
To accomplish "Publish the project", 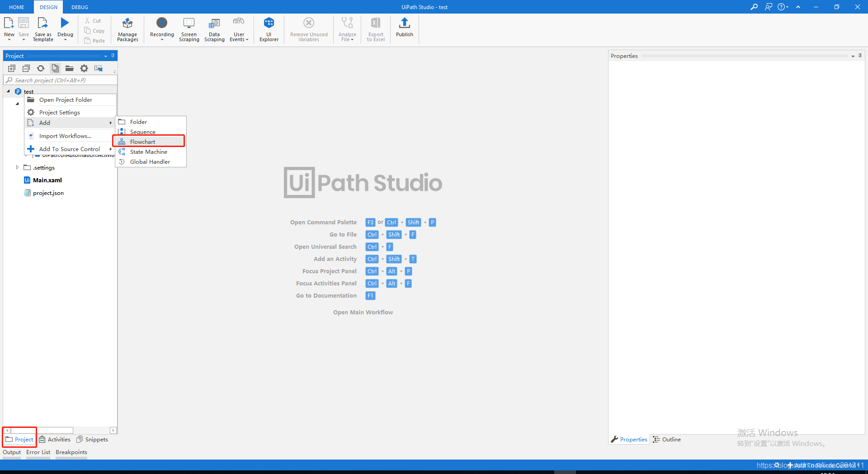I will pyautogui.click(x=404, y=29).
